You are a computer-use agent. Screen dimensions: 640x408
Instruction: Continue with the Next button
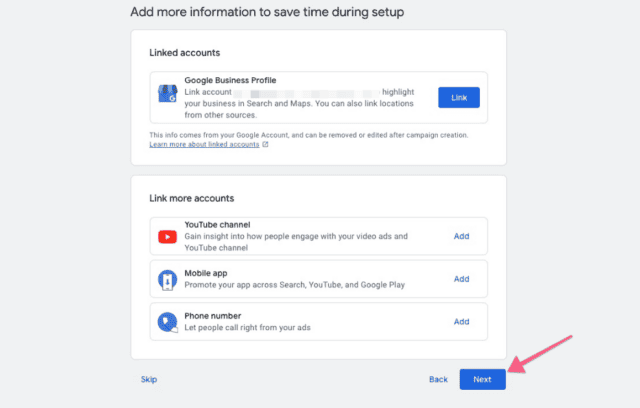click(x=482, y=379)
